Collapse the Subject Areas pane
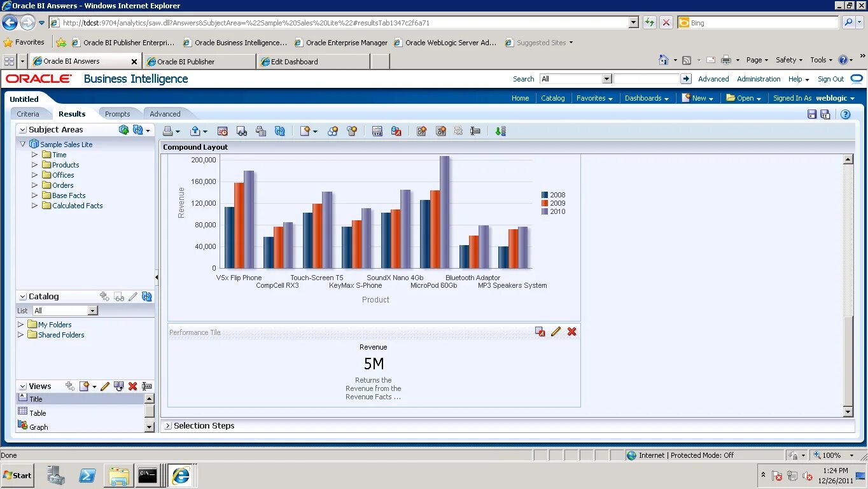The image size is (868, 489). (23, 130)
